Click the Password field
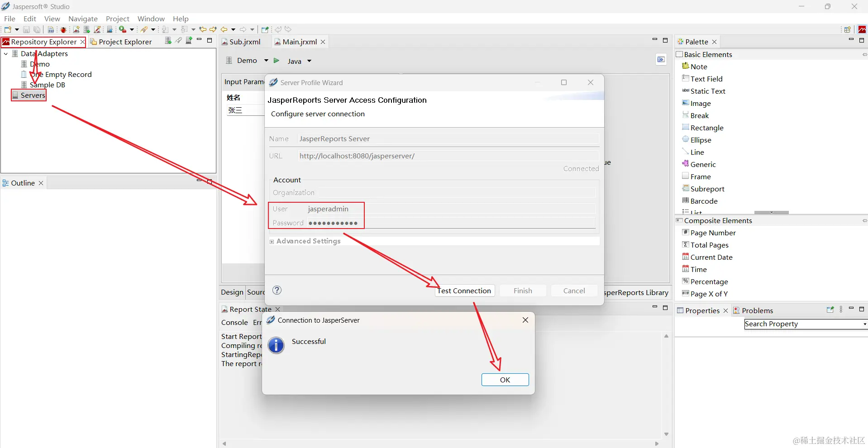 click(x=450, y=223)
